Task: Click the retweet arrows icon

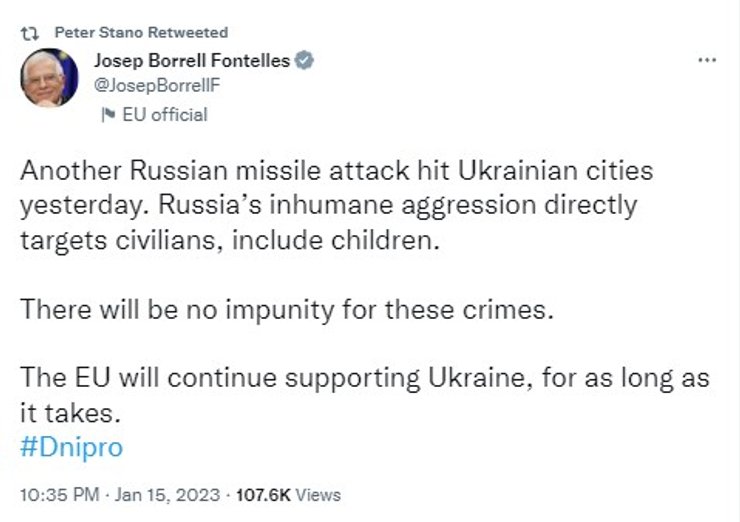Action: point(29,32)
